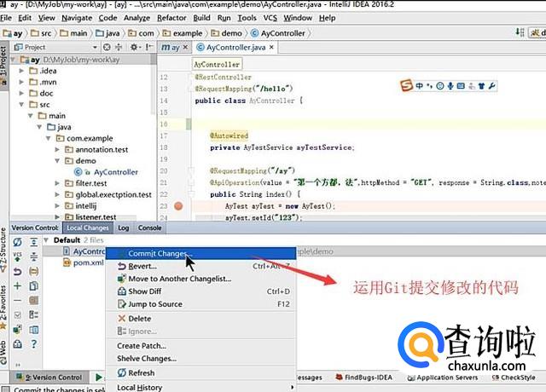Open the VCS menu in menu bar
The image size is (546, 392).
(270, 18)
